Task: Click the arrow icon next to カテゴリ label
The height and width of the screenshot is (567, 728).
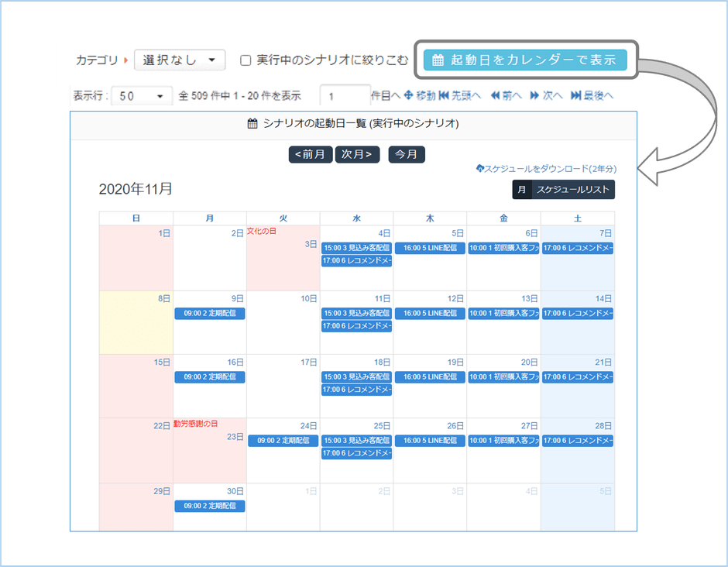Action: click(x=124, y=60)
